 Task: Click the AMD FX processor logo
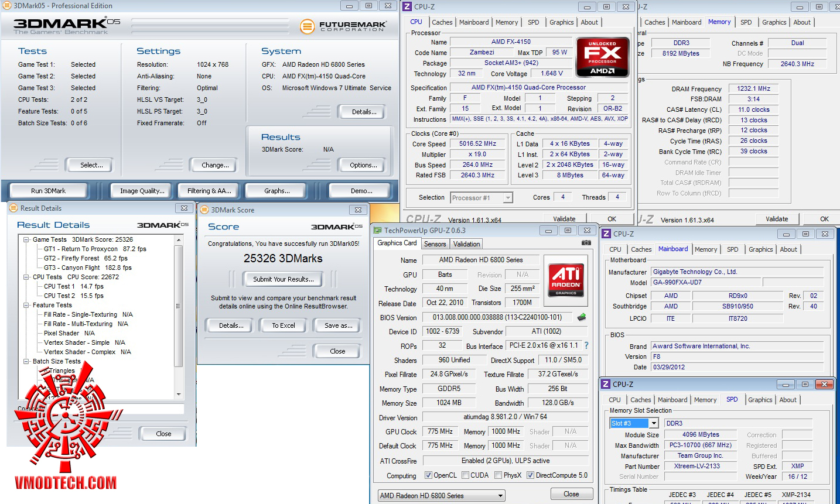[x=602, y=57]
